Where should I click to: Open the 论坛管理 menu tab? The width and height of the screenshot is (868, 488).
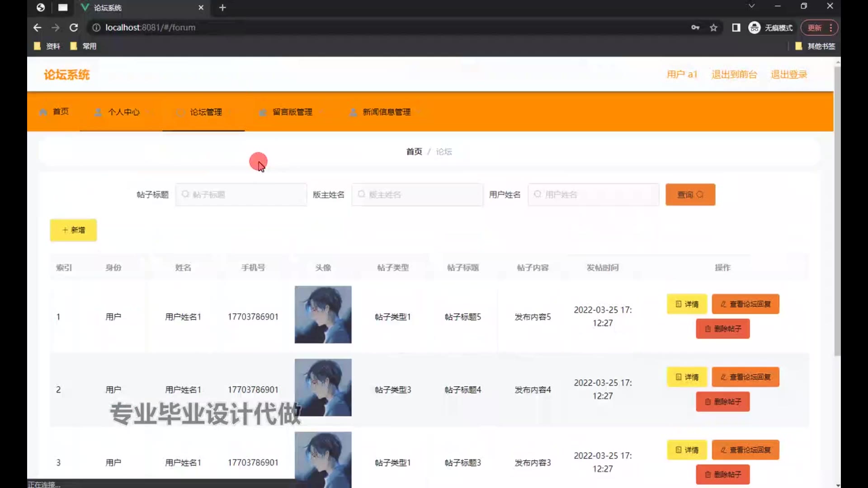tap(206, 112)
